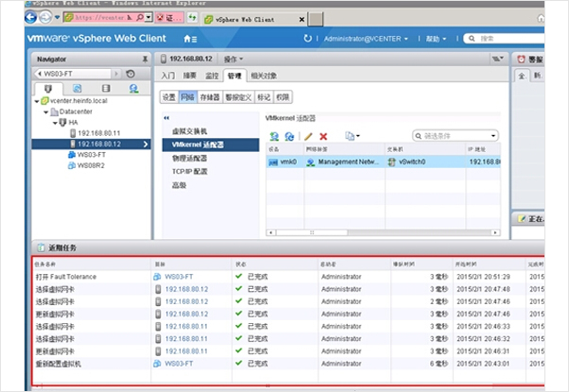Click in the filter condition input field
569x392 pixels.
pos(456,136)
